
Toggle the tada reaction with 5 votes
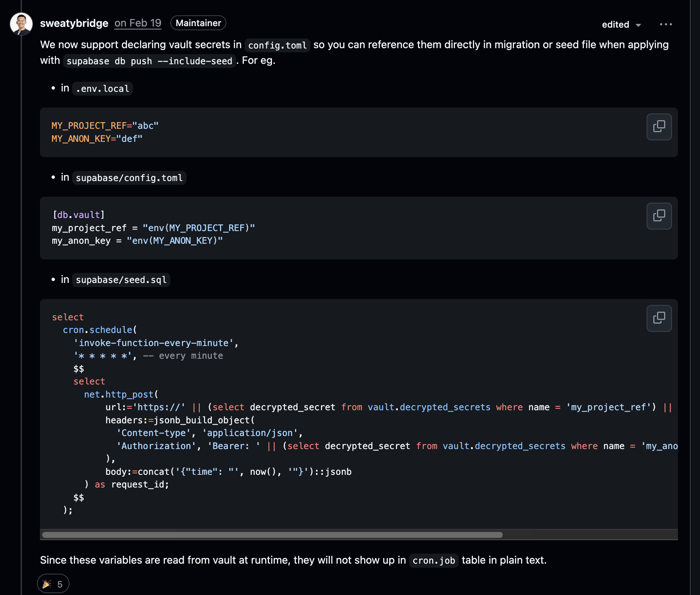pos(53,584)
